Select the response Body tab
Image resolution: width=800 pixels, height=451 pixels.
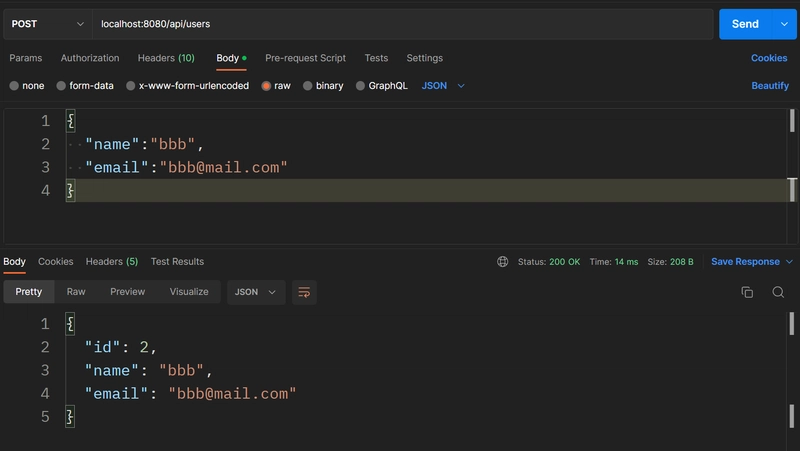point(14,262)
